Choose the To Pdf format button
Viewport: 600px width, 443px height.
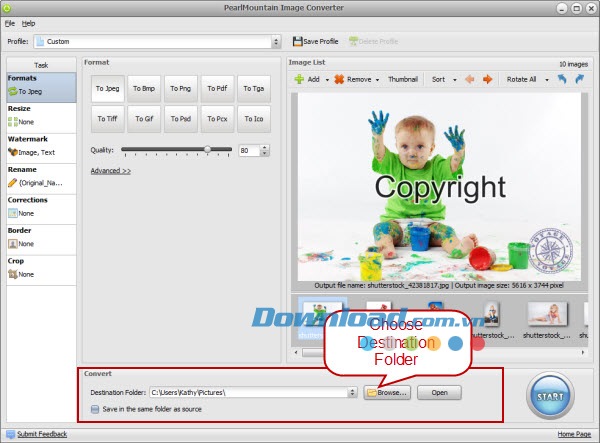pyautogui.click(x=217, y=88)
